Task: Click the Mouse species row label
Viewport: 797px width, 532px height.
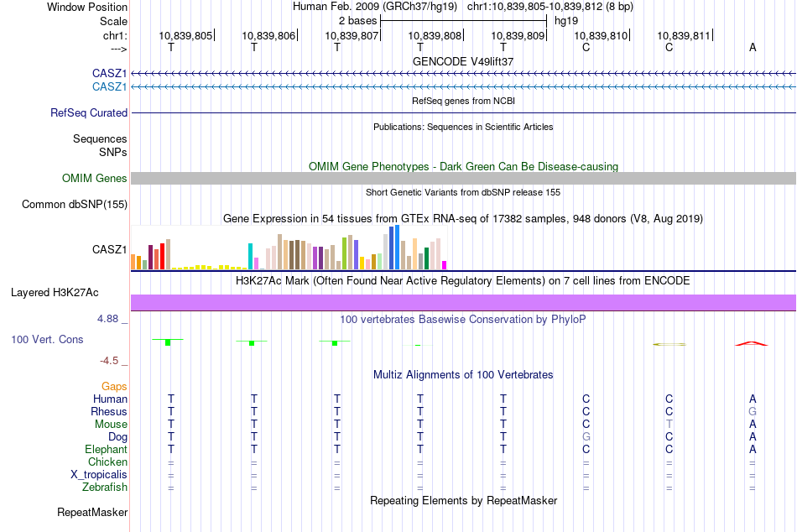Action: point(111,425)
